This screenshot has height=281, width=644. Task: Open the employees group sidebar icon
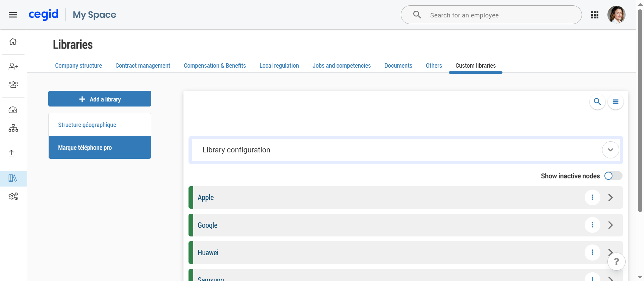point(13,85)
